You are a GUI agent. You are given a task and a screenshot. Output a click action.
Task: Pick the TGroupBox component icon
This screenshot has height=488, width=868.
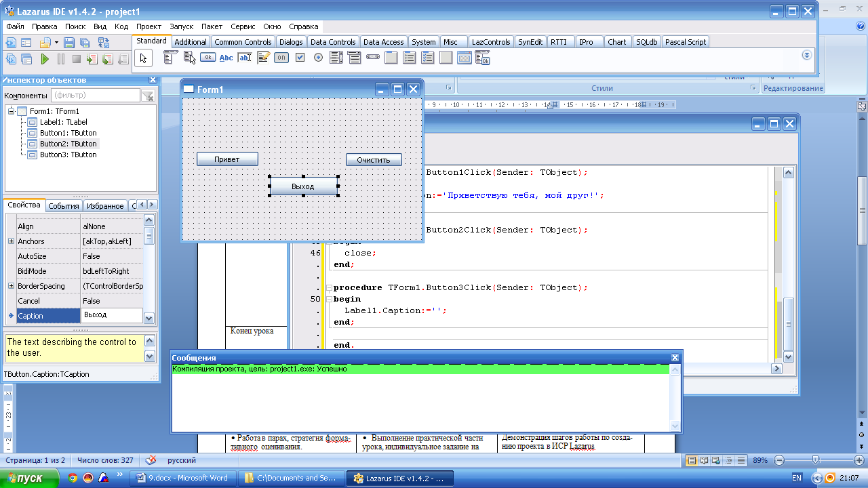point(391,58)
